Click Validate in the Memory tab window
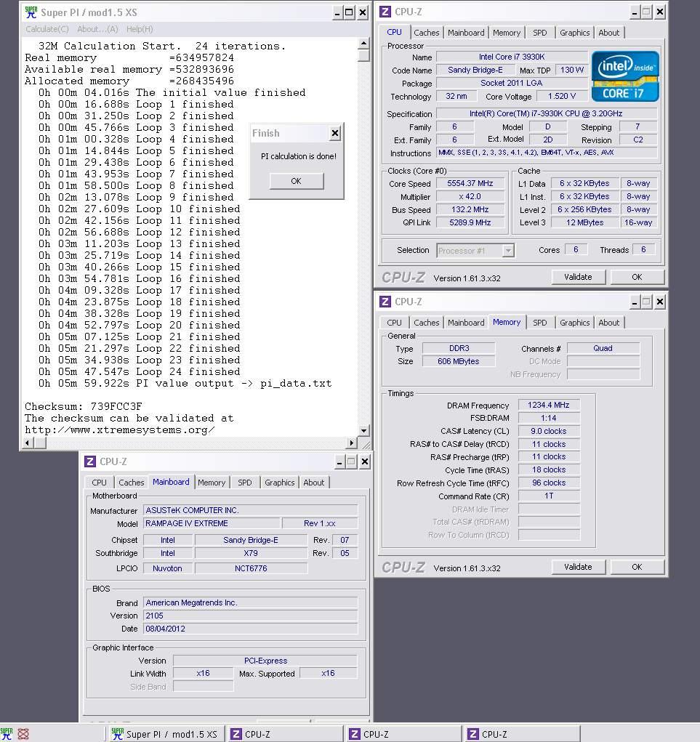The image size is (700, 742). coord(578,567)
